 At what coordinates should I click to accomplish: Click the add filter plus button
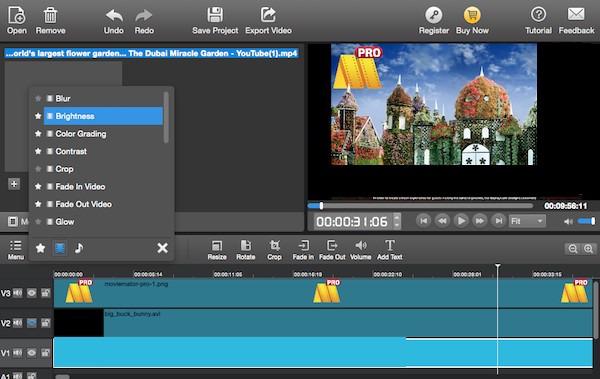14,184
